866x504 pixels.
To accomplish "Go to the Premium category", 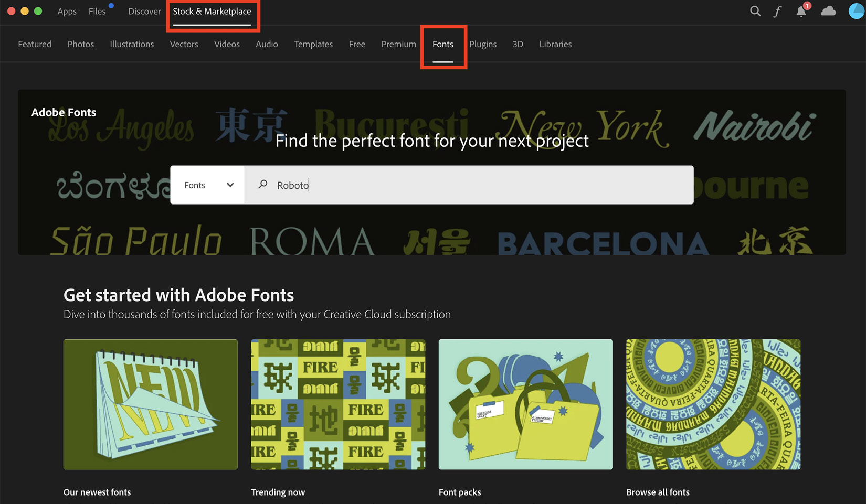I will point(398,44).
